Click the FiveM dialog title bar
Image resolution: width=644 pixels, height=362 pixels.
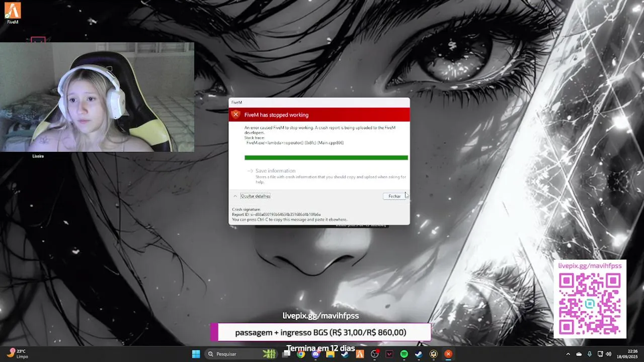point(319,103)
